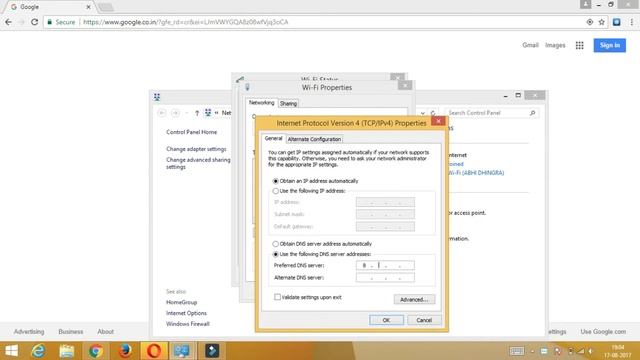Open Control Panel Home link

click(x=191, y=132)
